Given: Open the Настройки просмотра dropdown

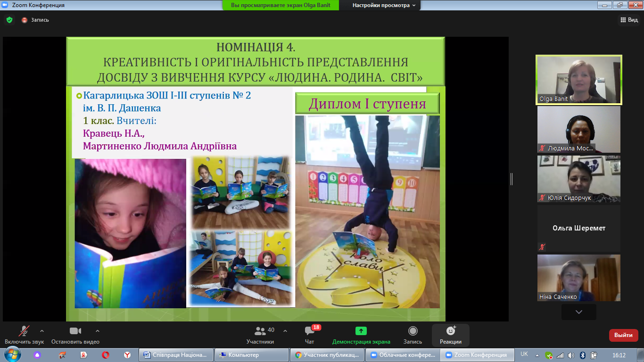Looking at the screenshot, I should point(384,5).
